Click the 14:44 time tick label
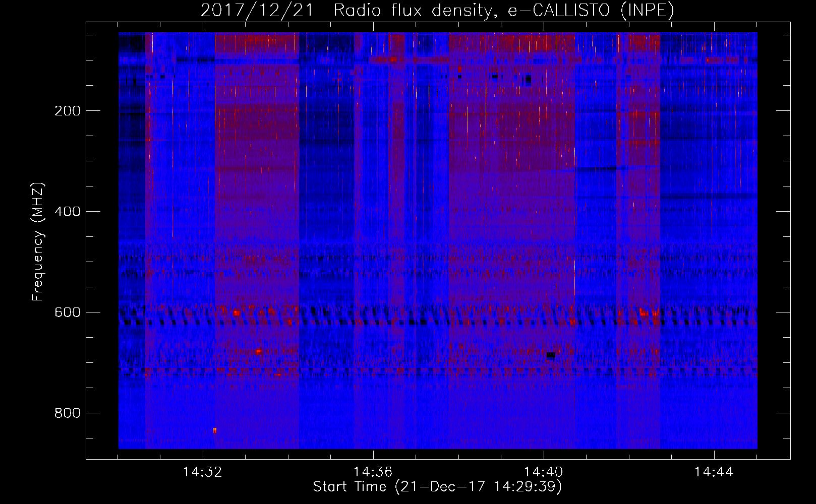816x504 pixels. click(714, 472)
